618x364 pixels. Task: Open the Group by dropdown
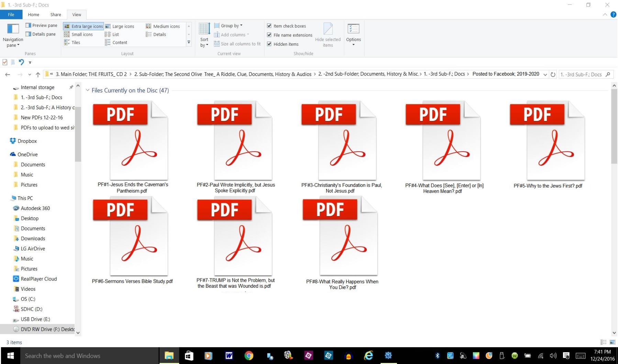click(228, 26)
